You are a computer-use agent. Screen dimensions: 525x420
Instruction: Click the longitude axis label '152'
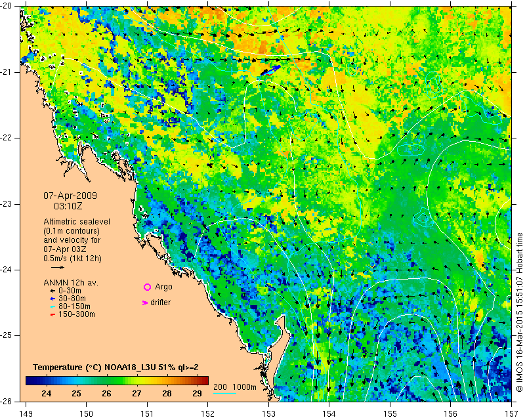coord(208,414)
